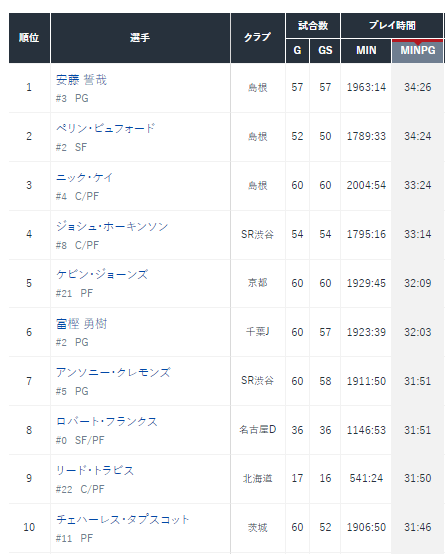Open ロバート・フランクス player link

pyautogui.click(x=107, y=422)
